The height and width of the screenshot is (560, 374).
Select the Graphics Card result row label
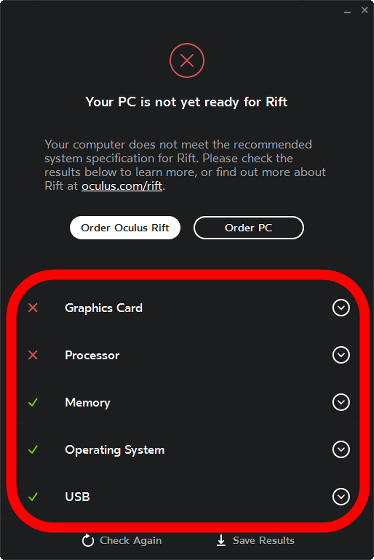104,308
